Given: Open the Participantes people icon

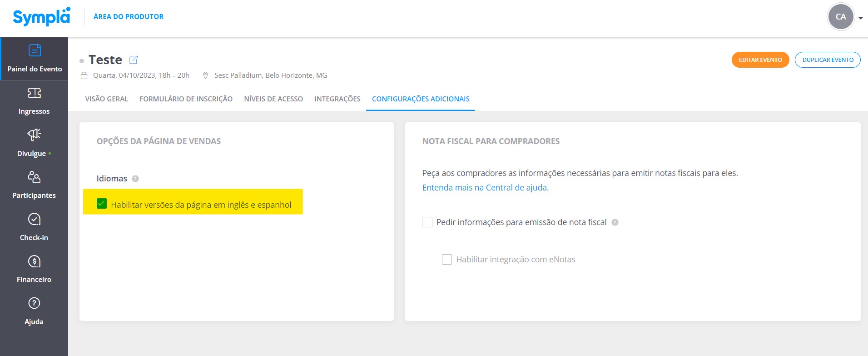Looking at the screenshot, I should [34, 177].
